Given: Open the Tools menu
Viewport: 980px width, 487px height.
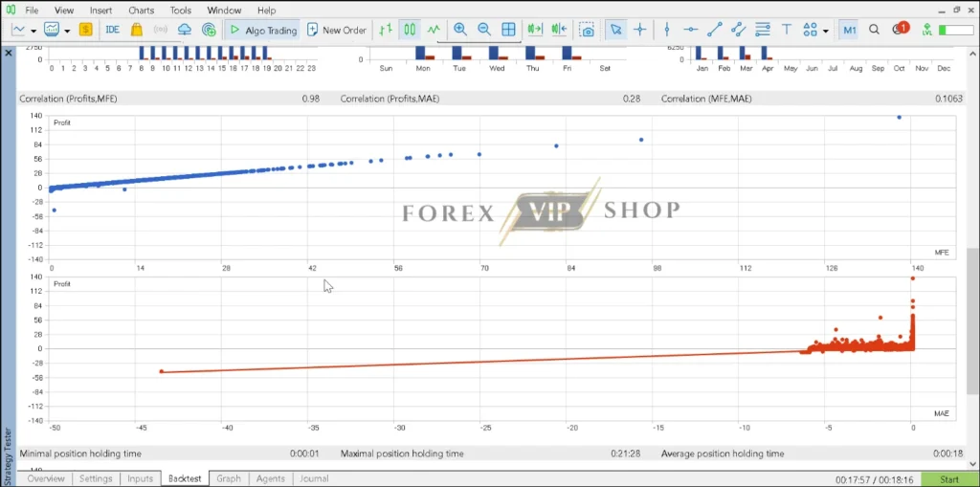Looking at the screenshot, I should tap(181, 11).
